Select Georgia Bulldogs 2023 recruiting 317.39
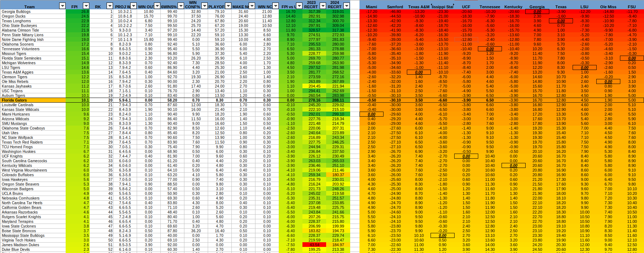644x253 pixels. (x=314, y=11)
